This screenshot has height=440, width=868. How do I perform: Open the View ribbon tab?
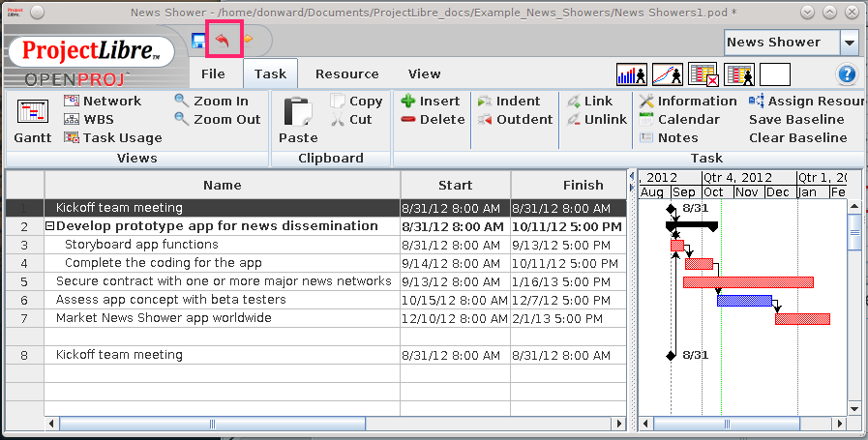(425, 73)
